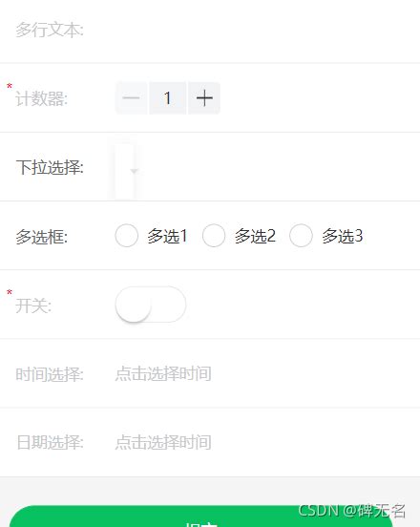Decrease the 计数器 value with minus button
The height and width of the screenshot is (527, 420).
pos(131,98)
